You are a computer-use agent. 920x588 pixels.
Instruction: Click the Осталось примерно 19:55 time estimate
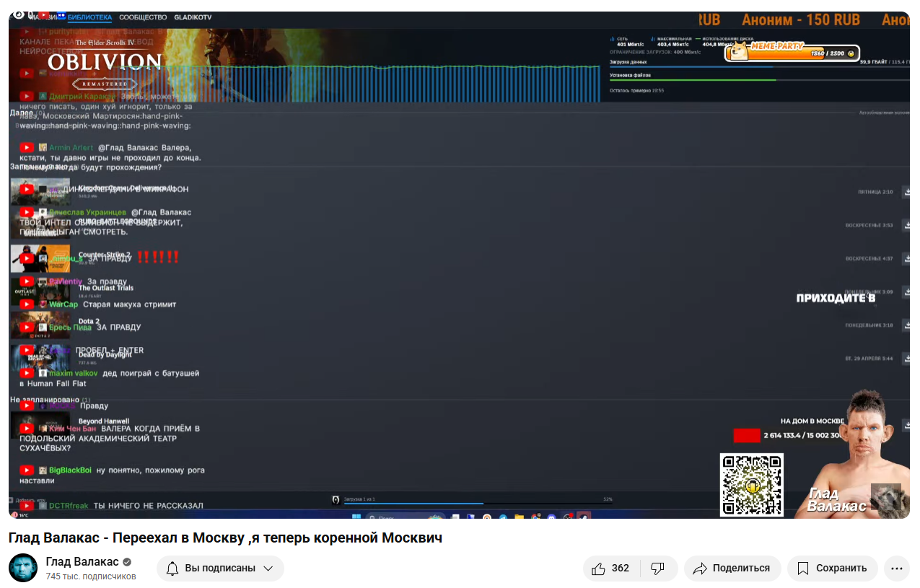(x=636, y=90)
